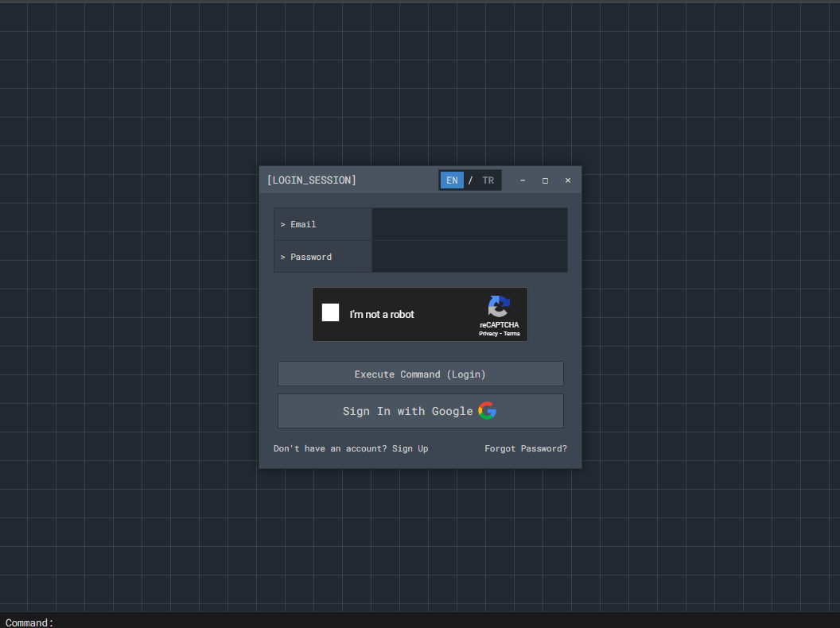Open the reCAPTCHA Terms link
This screenshot has width=840, height=628.
pos(511,333)
